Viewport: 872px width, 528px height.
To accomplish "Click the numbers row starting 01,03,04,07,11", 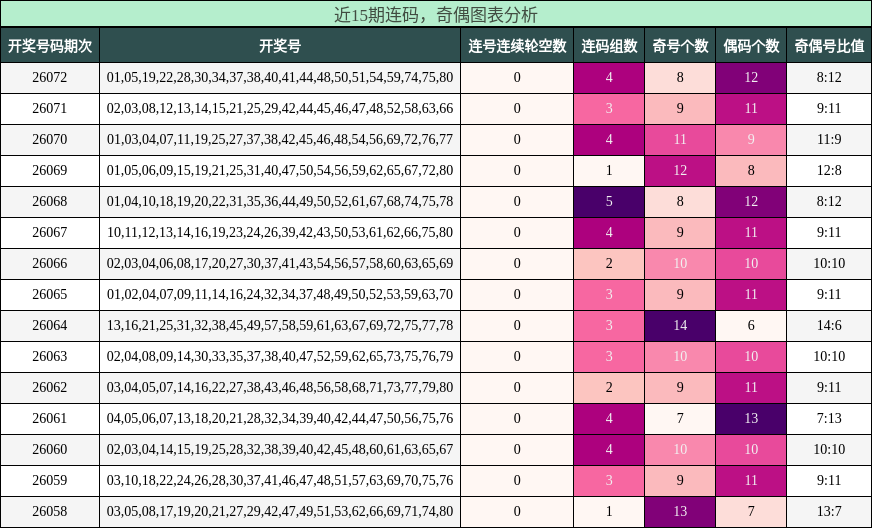I will [280, 140].
